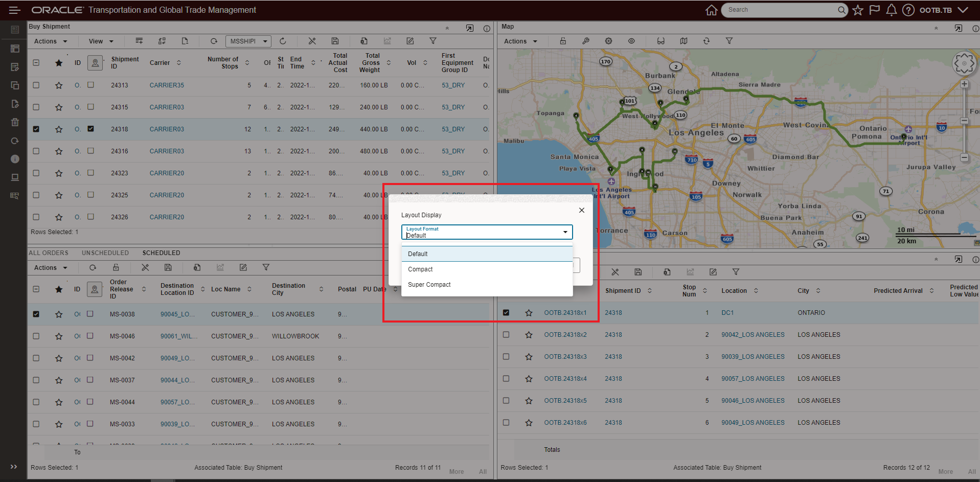Image resolution: width=980 pixels, height=482 pixels.
Task: Click the save icon in Buy Shipment toolbar
Action: click(x=335, y=41)
